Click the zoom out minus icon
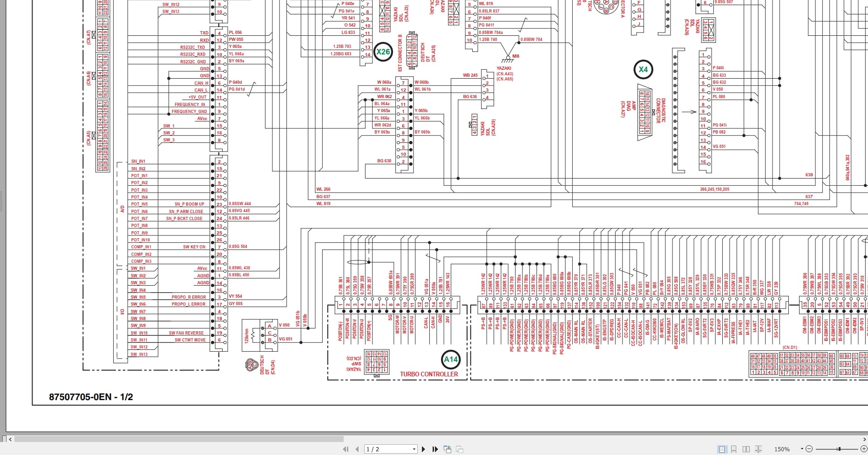This screenshot has height=455, width=868. [809, 449]
